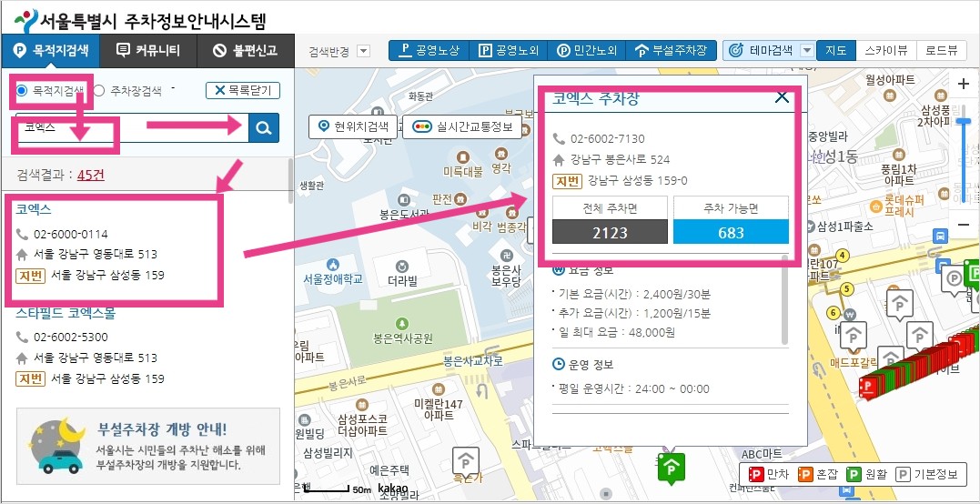Open the 불편신고 tab
This screenshot has height=504, width=980.
coord(246,51)
